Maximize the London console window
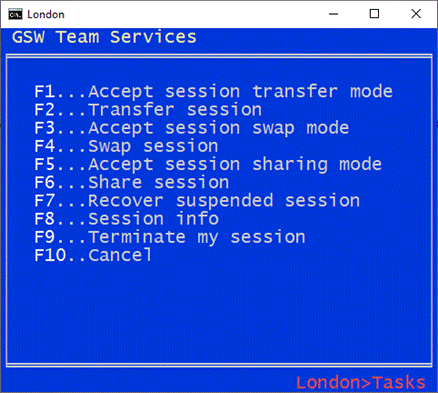The image size is (438, 393). pyautogui.click(x=374, y=14)
